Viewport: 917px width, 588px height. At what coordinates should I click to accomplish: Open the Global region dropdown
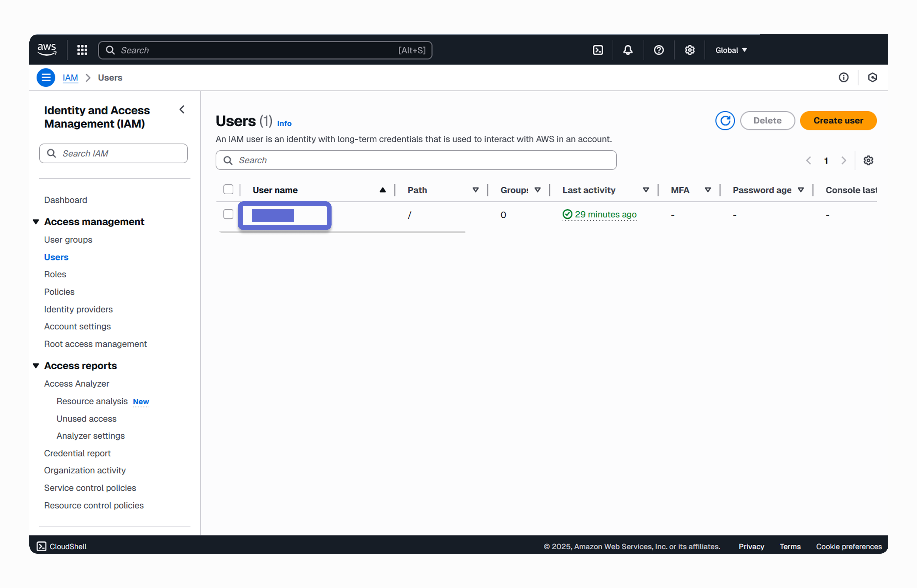tap(731, 50)
